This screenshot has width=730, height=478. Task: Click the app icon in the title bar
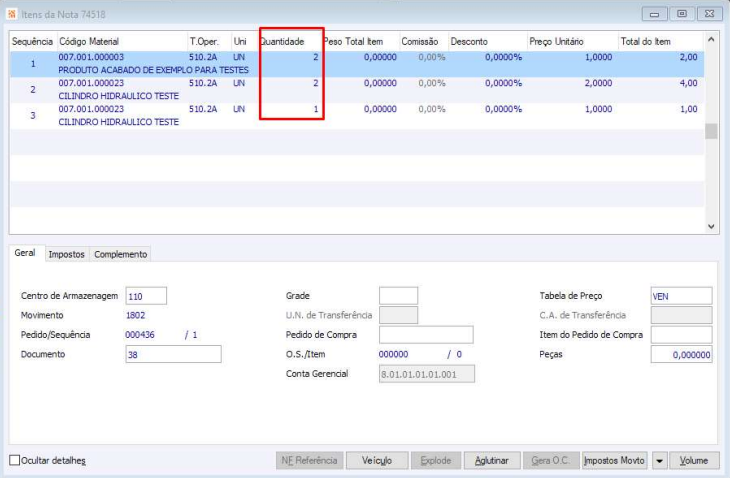tap(11, 14)
